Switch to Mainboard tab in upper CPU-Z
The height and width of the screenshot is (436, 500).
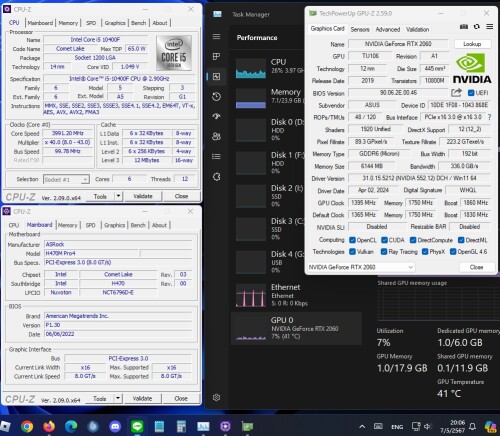pos(40,23)
